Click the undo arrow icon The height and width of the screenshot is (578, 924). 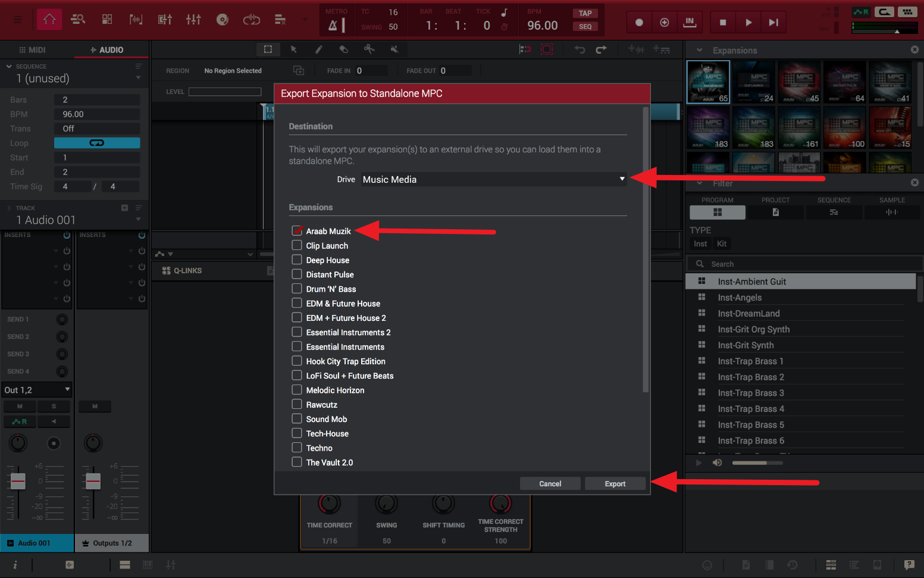coord(580,49)
